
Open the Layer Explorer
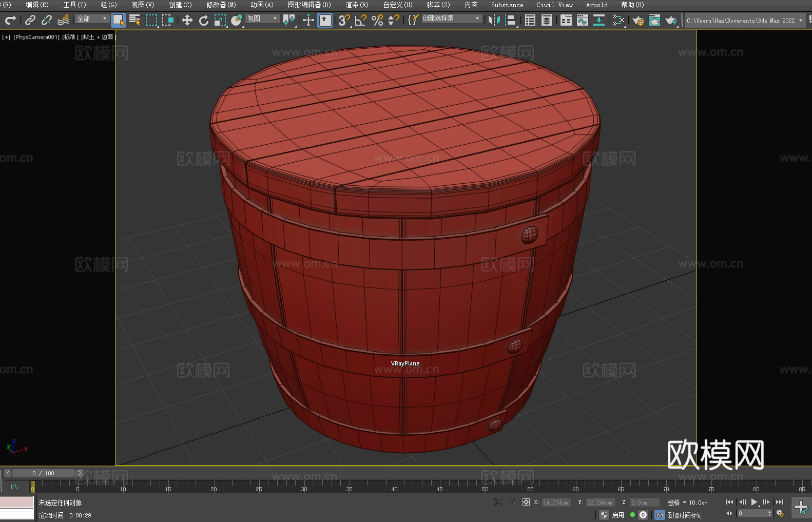click(x=547, y=20)
